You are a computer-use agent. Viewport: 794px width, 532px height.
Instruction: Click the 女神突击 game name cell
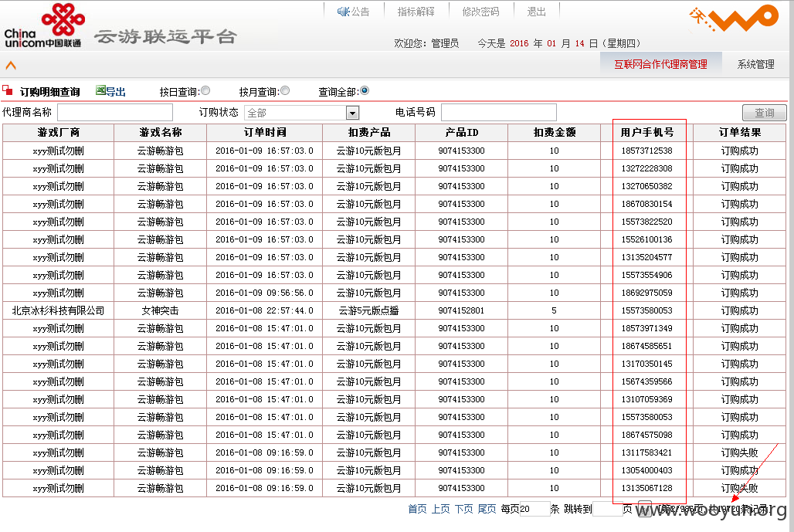[x=161, y=311]
